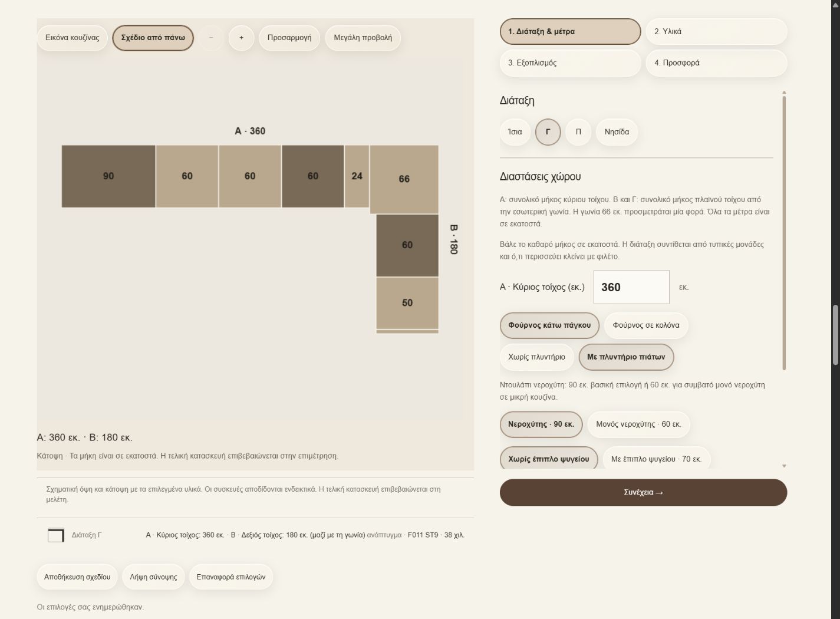Select Μονός νεροχύτης · 60 εκ. option
The height and width of the screenshot is (619, 840).
[638, 424]
